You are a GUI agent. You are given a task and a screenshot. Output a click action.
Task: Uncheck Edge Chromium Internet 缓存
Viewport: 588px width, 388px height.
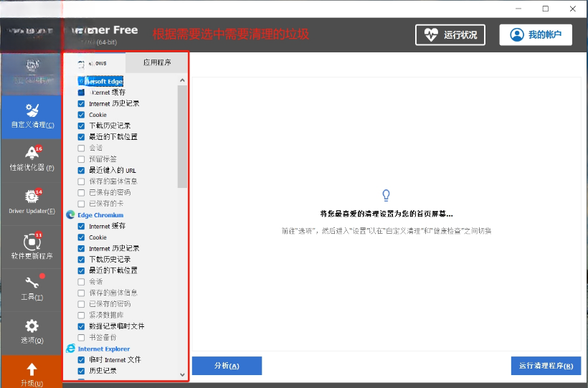click(81, 226)
